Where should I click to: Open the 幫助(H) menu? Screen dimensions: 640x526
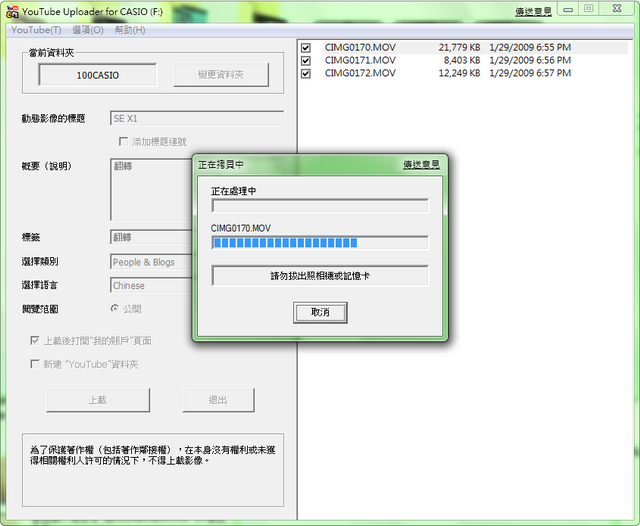(x=130, y=30)
